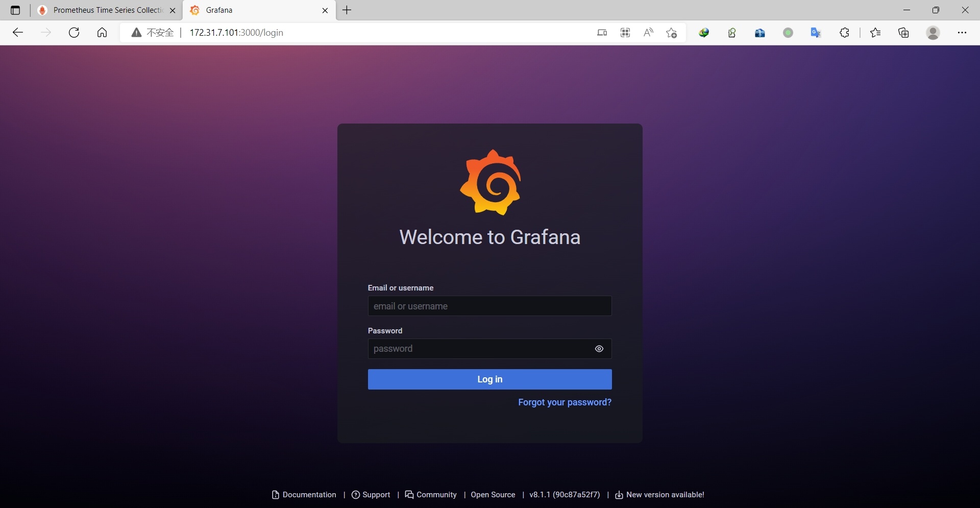
Task: Click the blue briefcase extension icon
Action: [x=760, y=33]
